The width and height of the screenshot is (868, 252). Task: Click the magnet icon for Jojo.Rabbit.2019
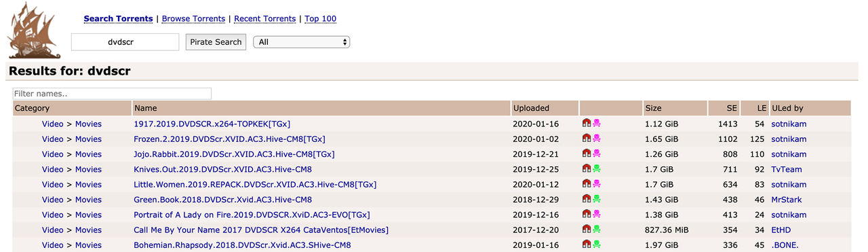[x=587, y=154]
